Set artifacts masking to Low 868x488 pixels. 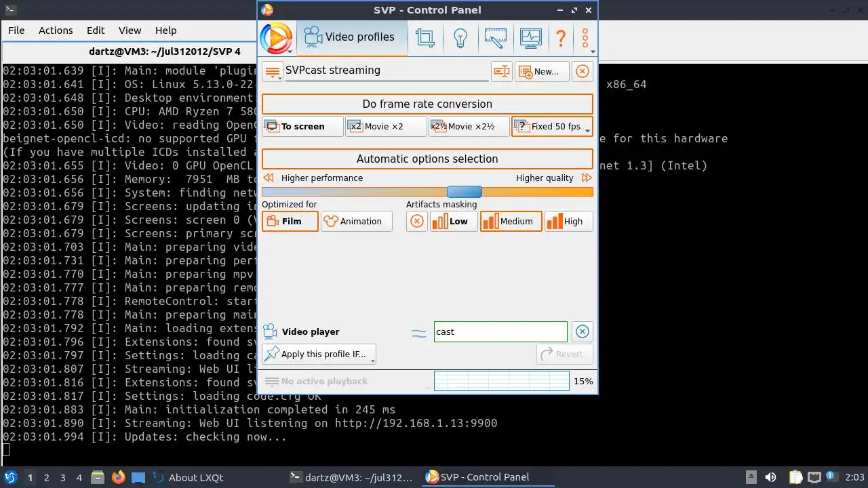(454, 221)
